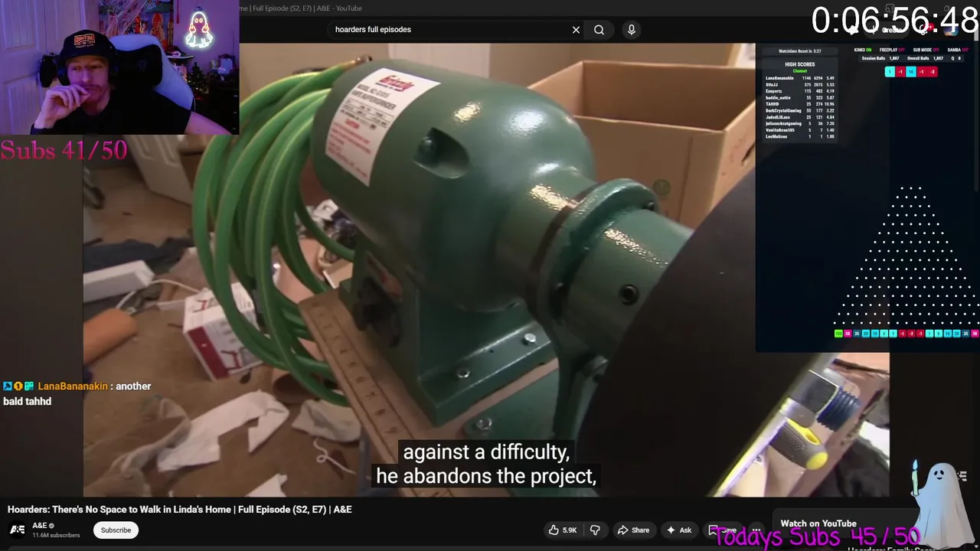Toggle FREEPLAY mode indicator

pos(892,50)
